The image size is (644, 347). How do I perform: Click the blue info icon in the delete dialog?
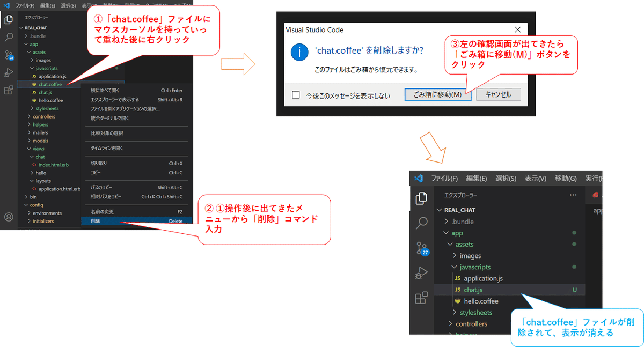tap(299, 51)
